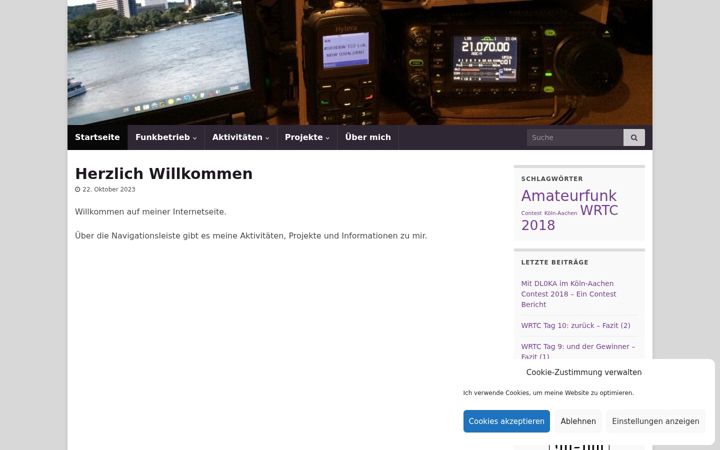Select the Köln-Aachen tag
Image resolution: width=720 pixels, height=450 pixels.
click(x=561, y=213)
